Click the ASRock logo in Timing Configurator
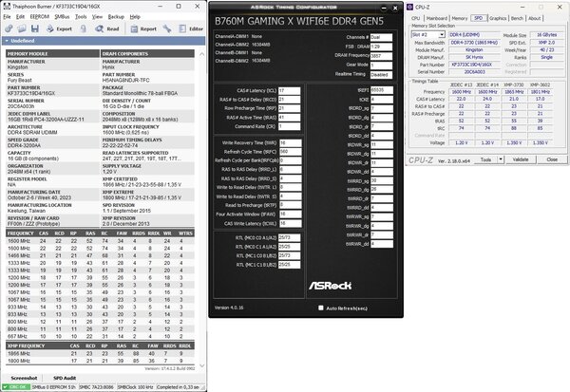 [330, 286]
